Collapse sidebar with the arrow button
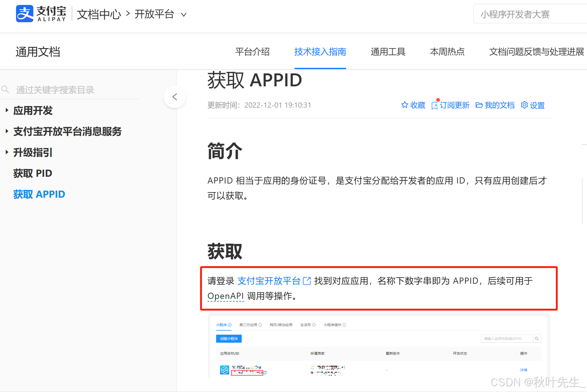 click(175, 97)
